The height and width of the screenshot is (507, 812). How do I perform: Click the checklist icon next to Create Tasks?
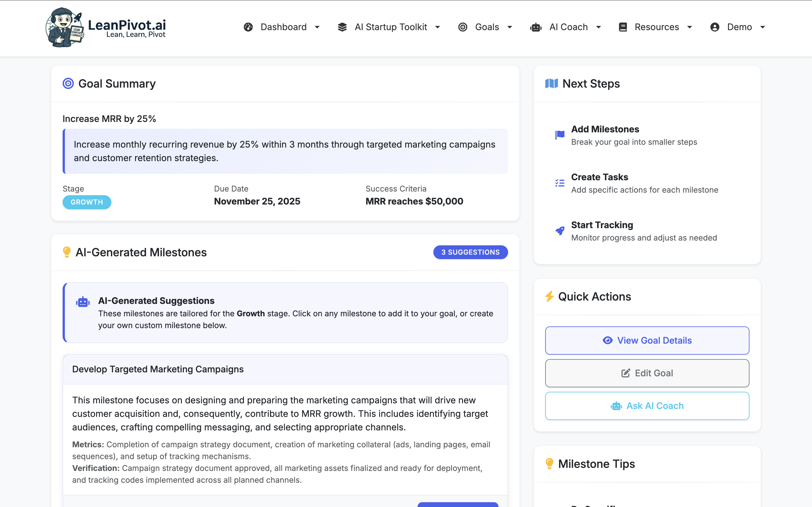click(x=560, y=183)
